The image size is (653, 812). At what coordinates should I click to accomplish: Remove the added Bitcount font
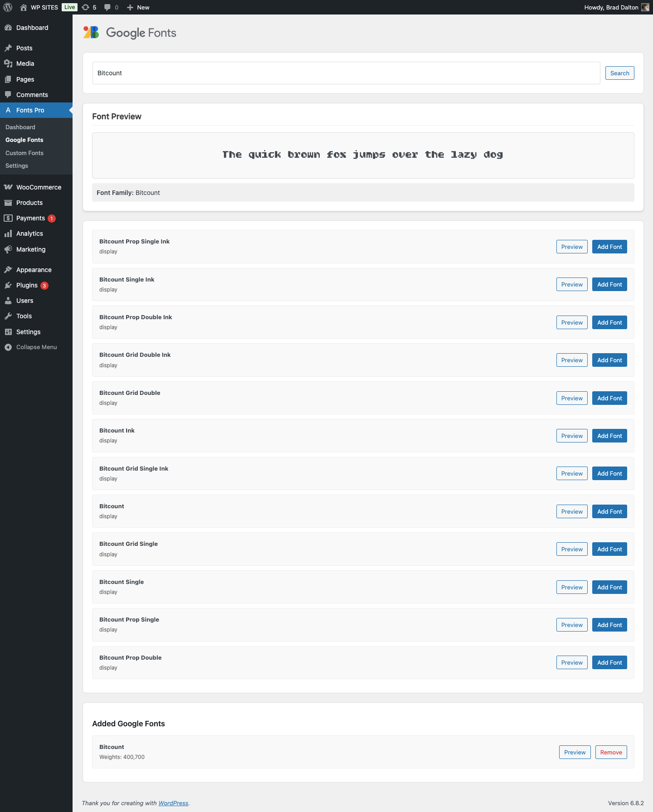(611, 752)
